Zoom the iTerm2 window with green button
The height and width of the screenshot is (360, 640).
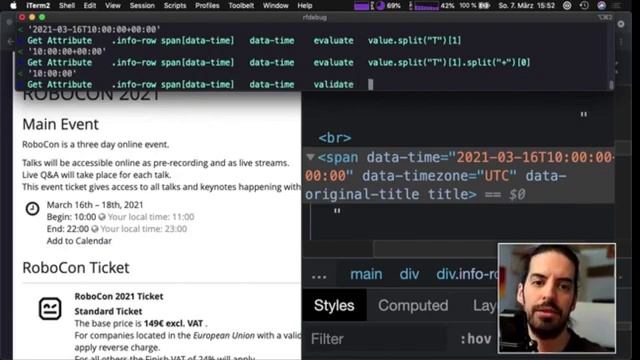pyautogui.click(x=42, y=17)
